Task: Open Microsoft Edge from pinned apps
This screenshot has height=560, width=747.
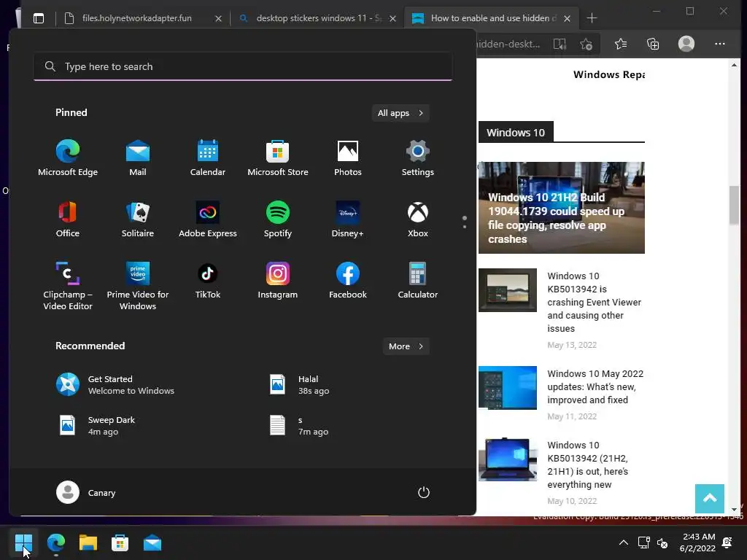Action: click(x=68, y=158)
